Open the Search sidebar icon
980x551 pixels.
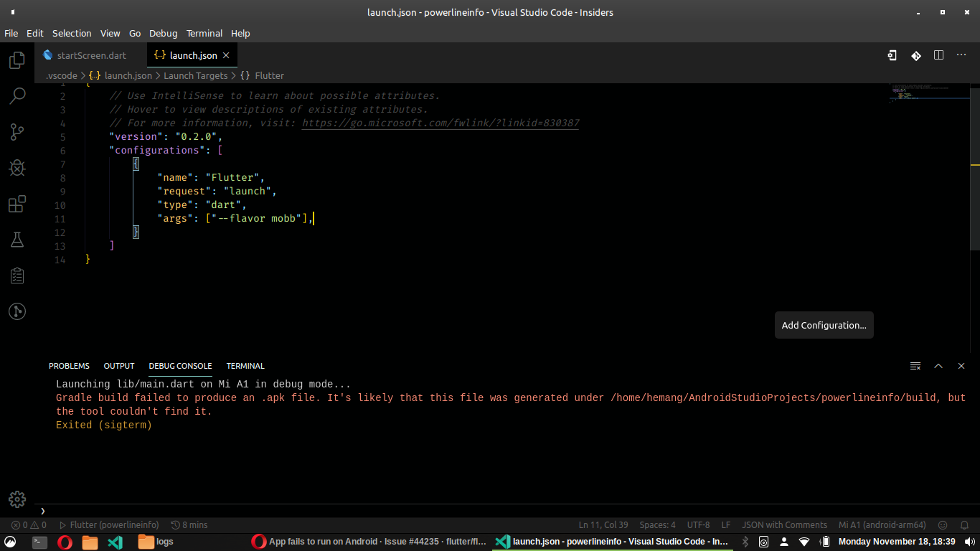coord(17,95)
